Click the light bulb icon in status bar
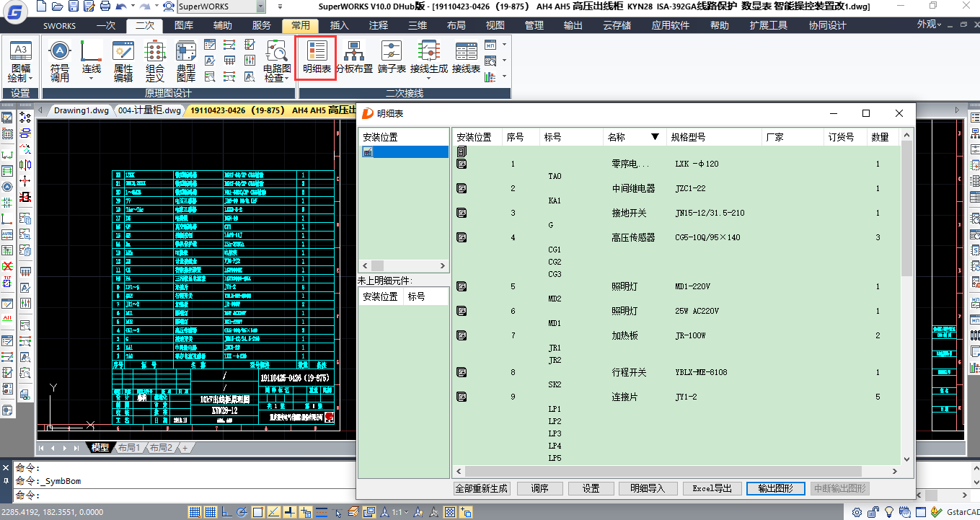This screenshot has height=520, width=980. [889, 512]
